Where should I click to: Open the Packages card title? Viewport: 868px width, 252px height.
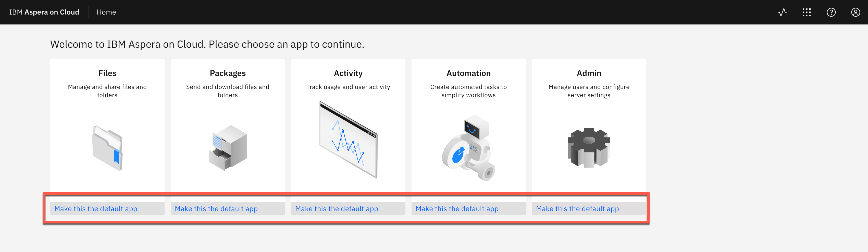click(x=228, y=73)
